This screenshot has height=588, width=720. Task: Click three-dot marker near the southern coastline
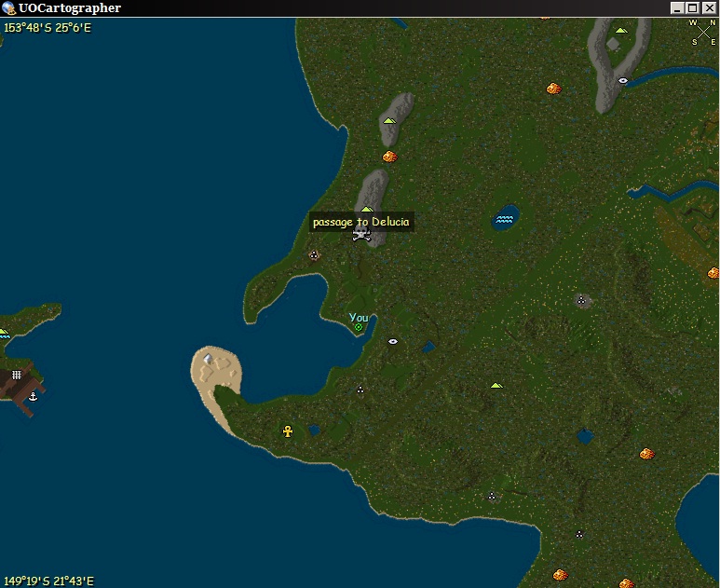point(492,497)
